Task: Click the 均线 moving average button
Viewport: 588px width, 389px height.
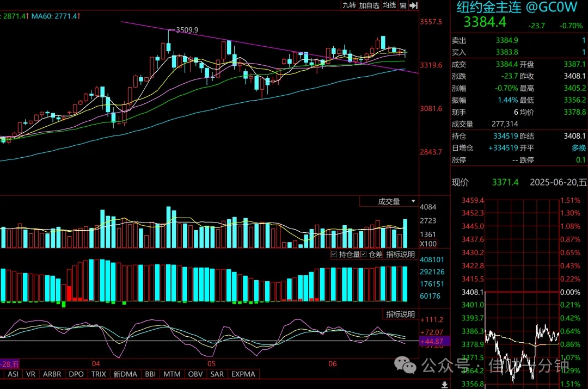Action: pos(389,5)
